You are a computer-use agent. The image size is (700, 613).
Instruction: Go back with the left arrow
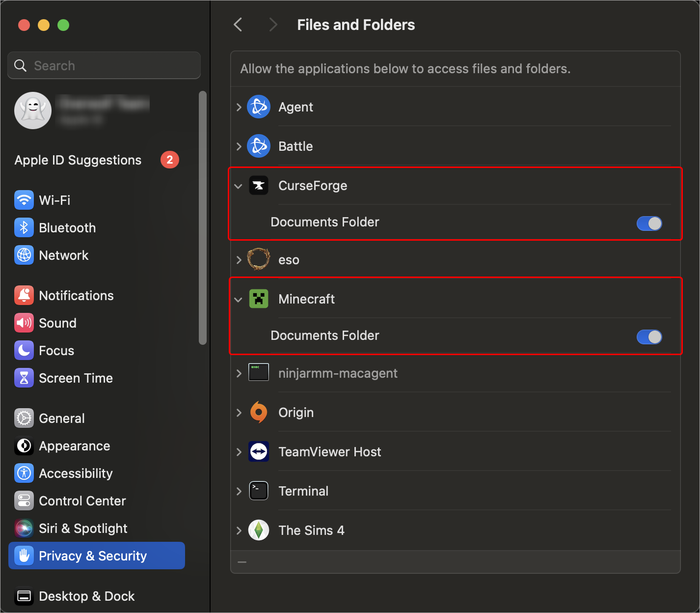[x=238, y=25]
